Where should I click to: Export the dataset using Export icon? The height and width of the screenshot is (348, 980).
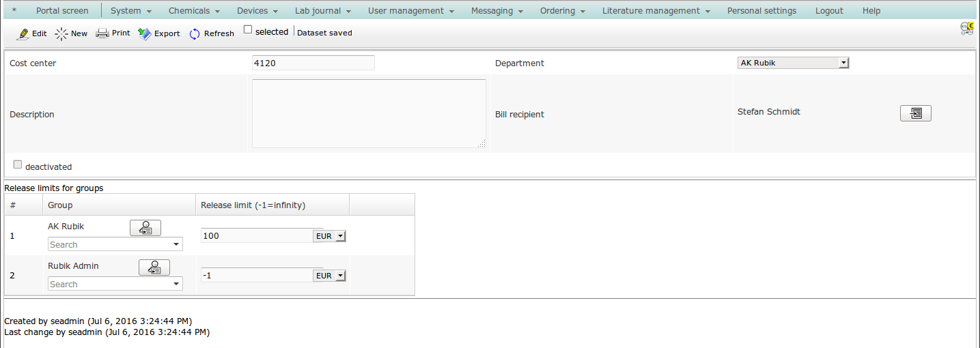point(145,33)
